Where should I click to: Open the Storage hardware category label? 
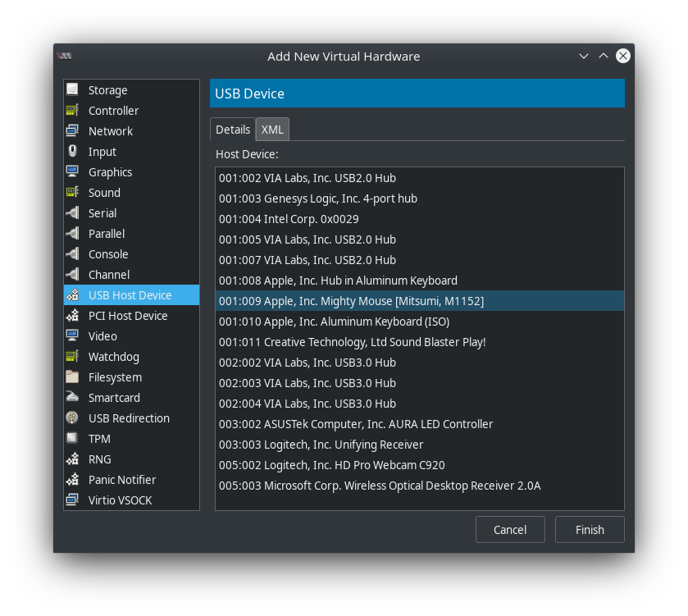coord(108,90)
